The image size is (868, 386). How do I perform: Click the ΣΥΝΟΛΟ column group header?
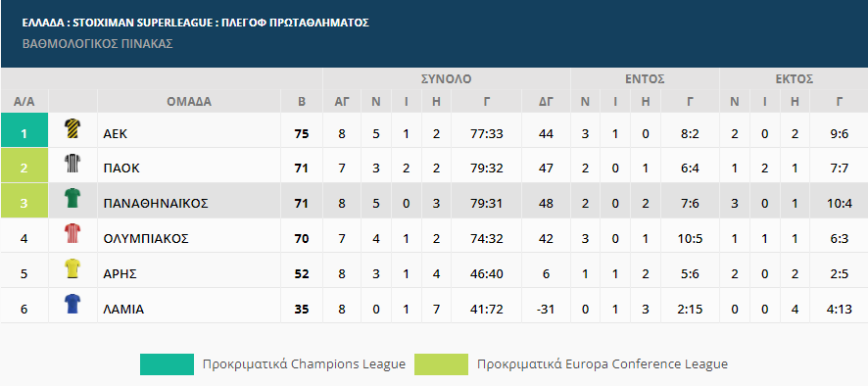pyautogui.click(x=446, y=79)
